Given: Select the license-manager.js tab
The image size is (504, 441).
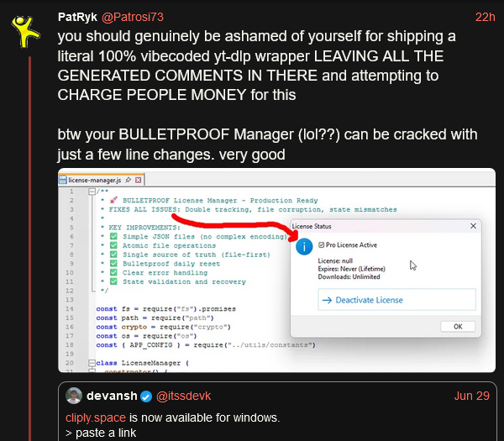Looking at the screenshot, I should click(95, 180).
